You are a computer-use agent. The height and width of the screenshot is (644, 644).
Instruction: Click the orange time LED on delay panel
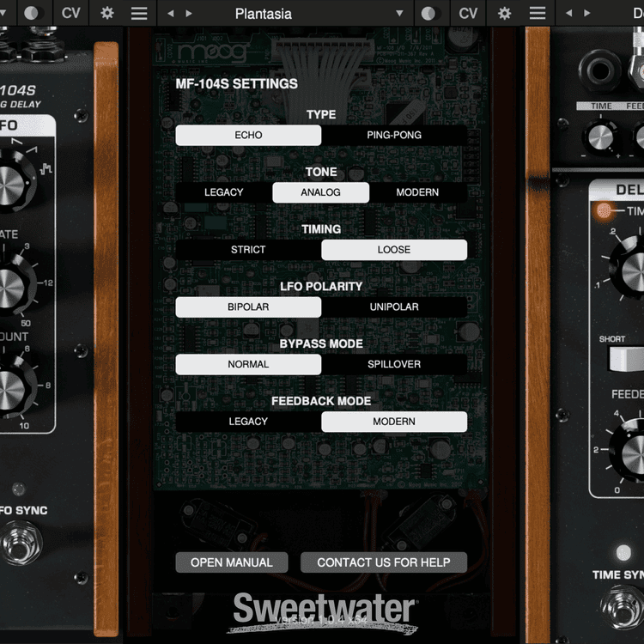point(604,210)
